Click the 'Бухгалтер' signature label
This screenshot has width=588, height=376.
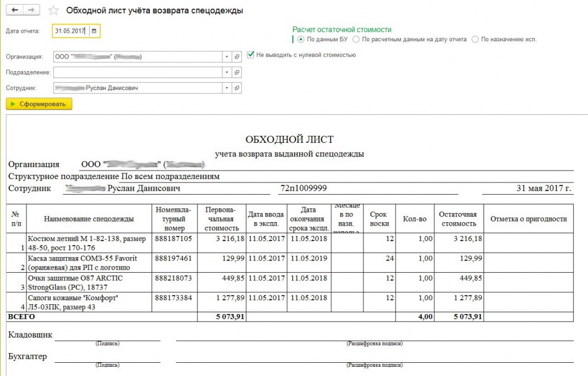(28, 356)
